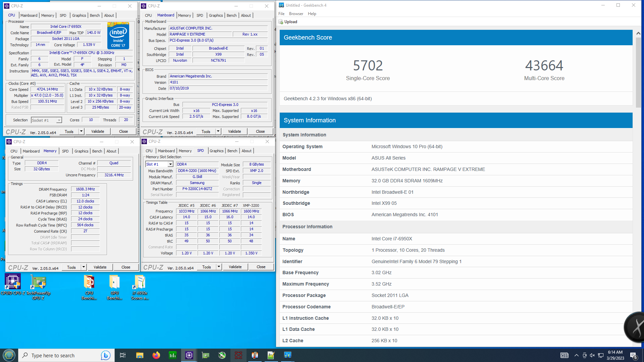Show hidden system tray icons

pos(576,355)
